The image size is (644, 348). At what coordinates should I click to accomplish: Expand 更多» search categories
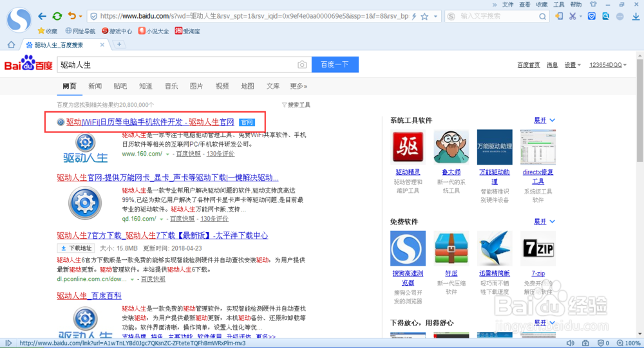pos(299,86)
